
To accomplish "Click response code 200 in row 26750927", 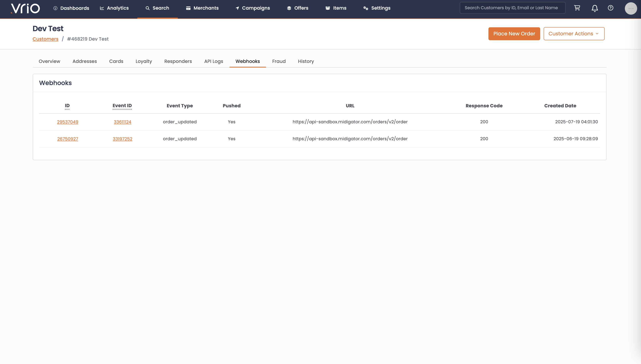I will 484,139.
